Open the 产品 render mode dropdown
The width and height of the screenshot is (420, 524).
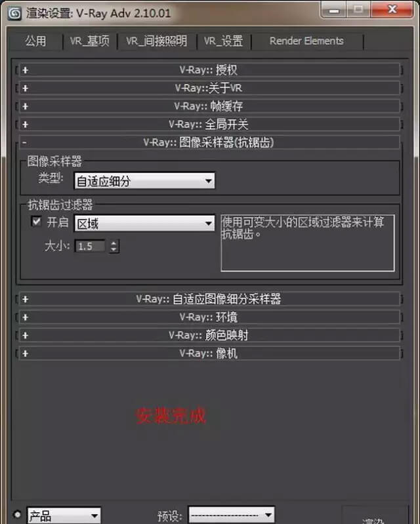64,515
